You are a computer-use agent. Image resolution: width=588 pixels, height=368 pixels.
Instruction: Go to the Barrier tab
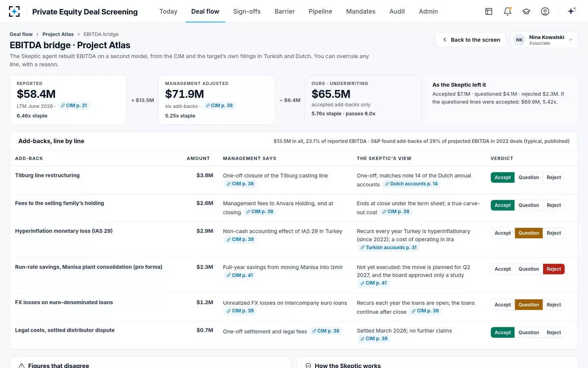(285, 11)
